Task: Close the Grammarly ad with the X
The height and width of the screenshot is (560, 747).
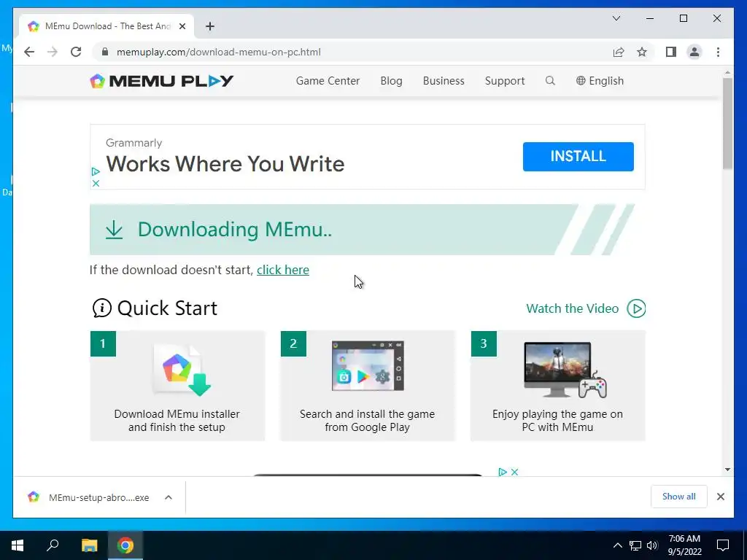Action: click(x=96, y=183)
